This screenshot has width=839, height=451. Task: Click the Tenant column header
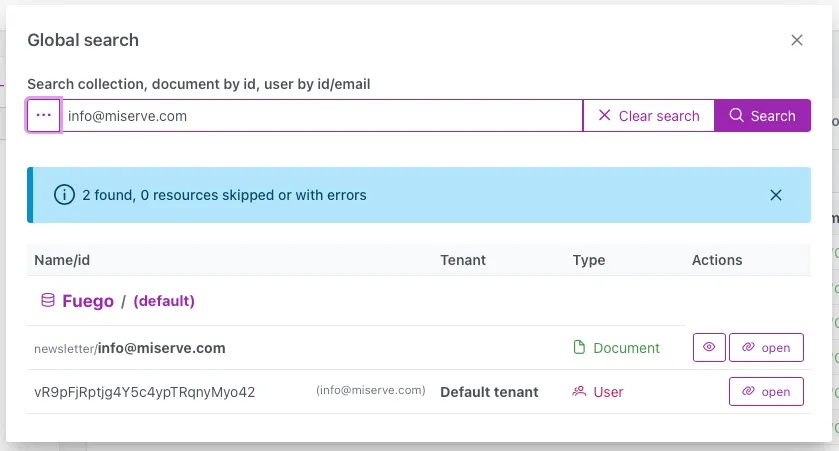[x=463, y=260]
